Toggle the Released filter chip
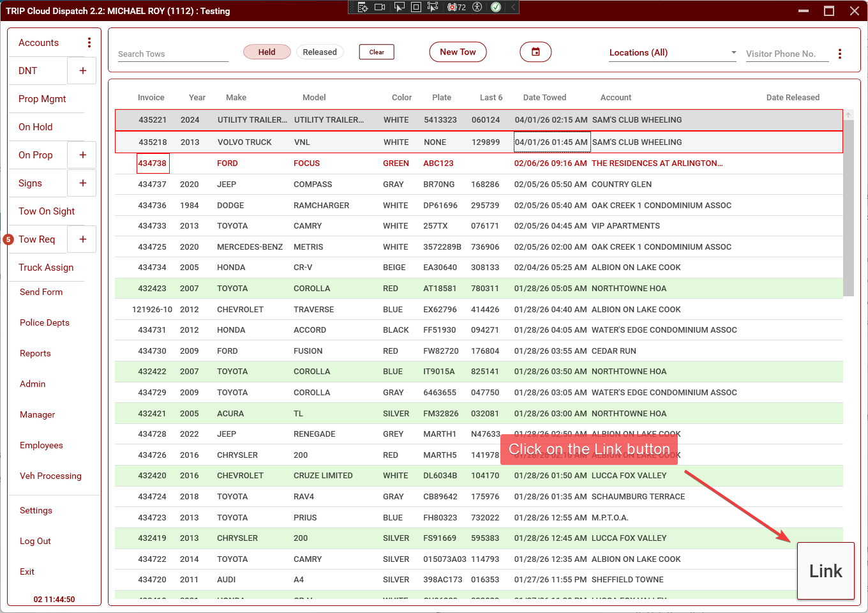This screenshot has height=613, width=868. pos(320,52)
